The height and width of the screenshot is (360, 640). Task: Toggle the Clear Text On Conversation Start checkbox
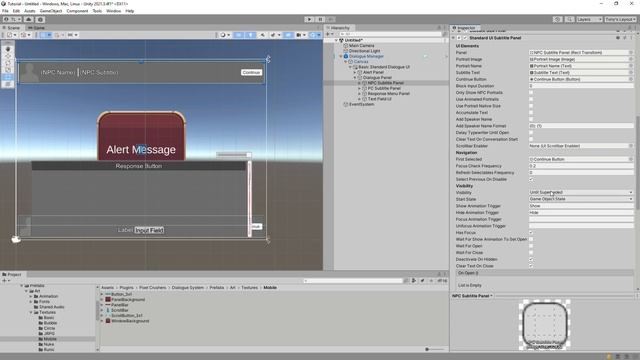pos(531,139)
